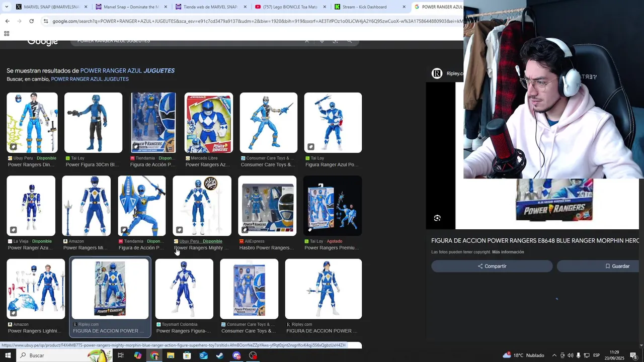Open Outlook from the taskbar
The width and height of the screenshot is (644, 362).
tap(203, 355)
